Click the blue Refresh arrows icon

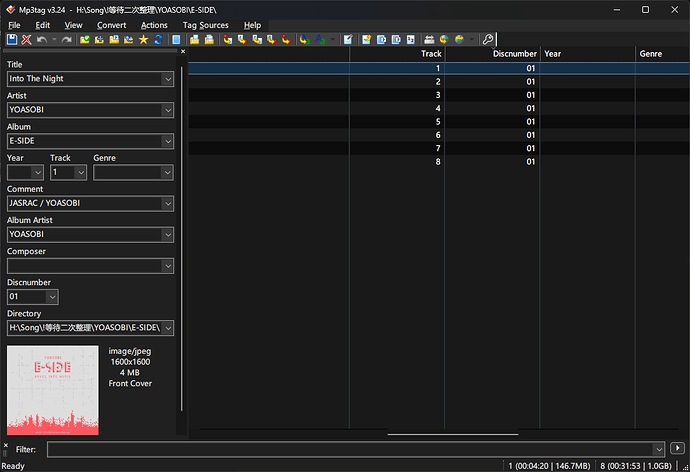[x=158, y=40]
